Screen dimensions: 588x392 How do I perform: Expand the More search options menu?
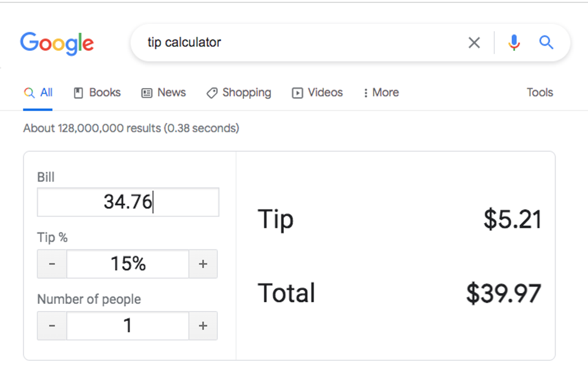point(381,93)
